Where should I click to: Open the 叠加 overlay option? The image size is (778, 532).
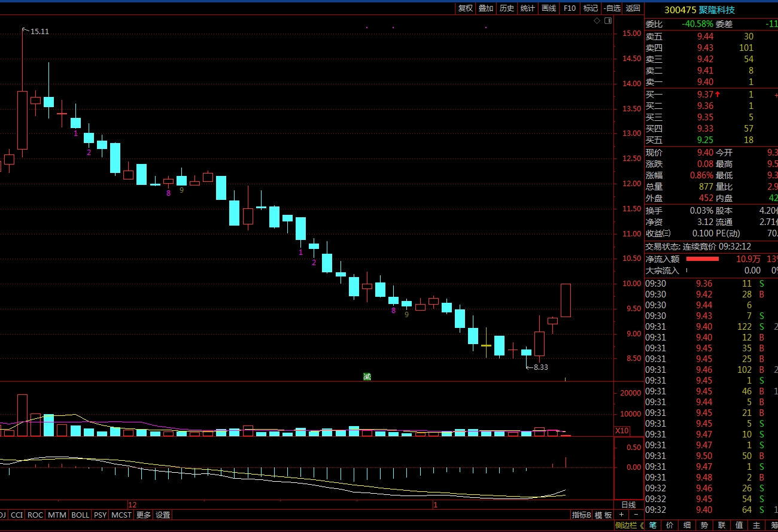click(486, 8)
